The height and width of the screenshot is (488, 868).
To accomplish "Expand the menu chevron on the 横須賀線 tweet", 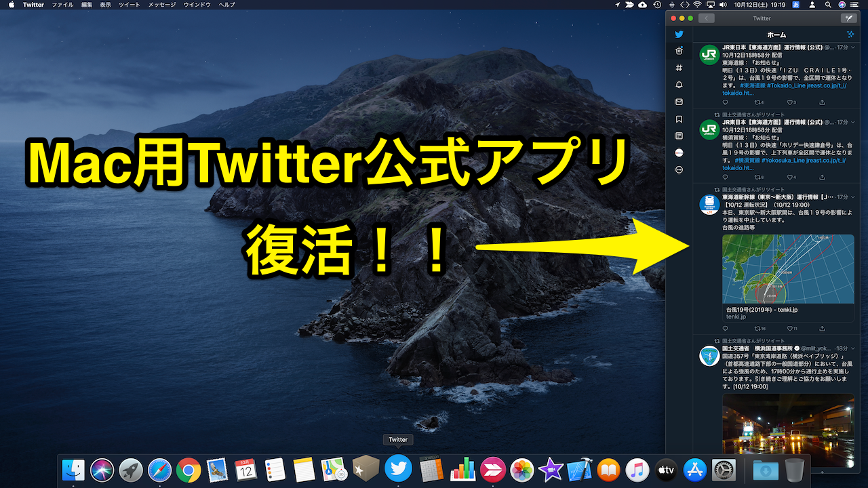I will click(x=853, y=122).
